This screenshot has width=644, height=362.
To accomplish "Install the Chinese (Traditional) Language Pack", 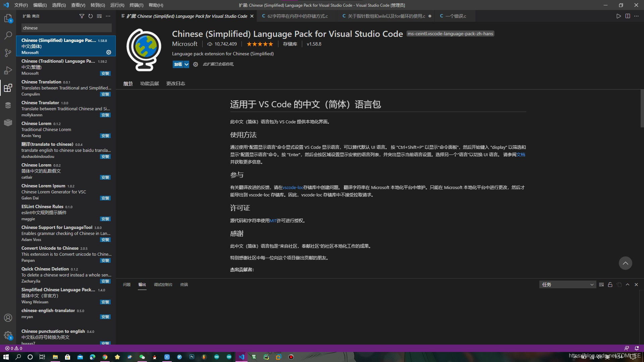I will pyautogui.click(x=105, y=73).
